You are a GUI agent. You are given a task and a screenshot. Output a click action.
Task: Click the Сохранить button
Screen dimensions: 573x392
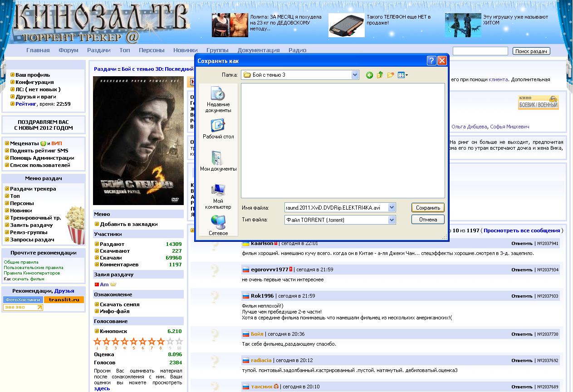coord(428,208)
